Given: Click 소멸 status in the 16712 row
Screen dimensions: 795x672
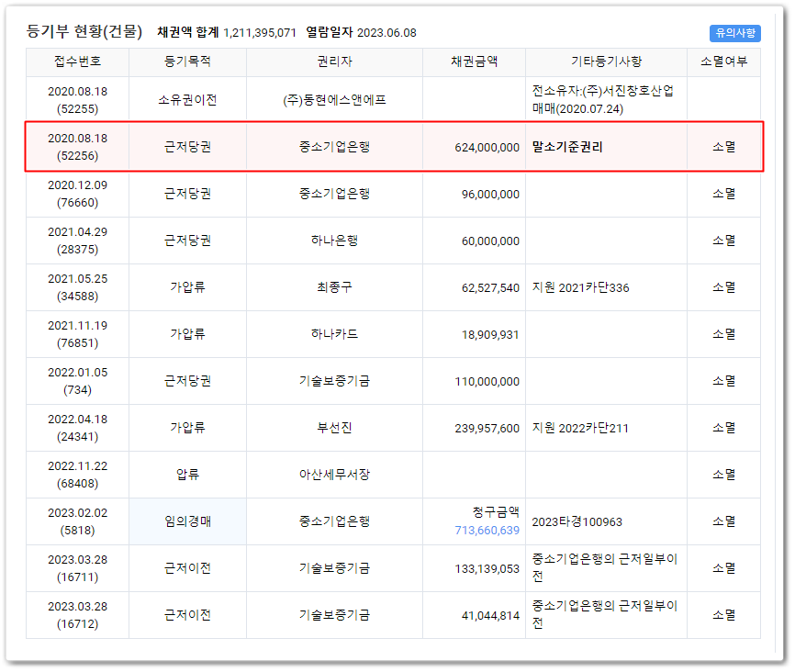Looking at the screenshot, I should (724, 615).
